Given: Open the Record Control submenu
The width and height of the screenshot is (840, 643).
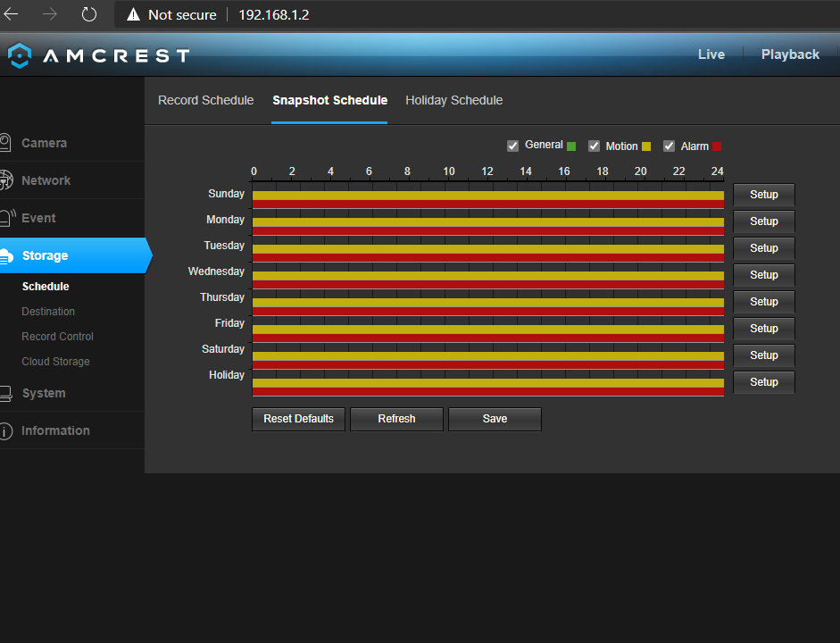Looking at the screenshot, I should pos(57,337).
